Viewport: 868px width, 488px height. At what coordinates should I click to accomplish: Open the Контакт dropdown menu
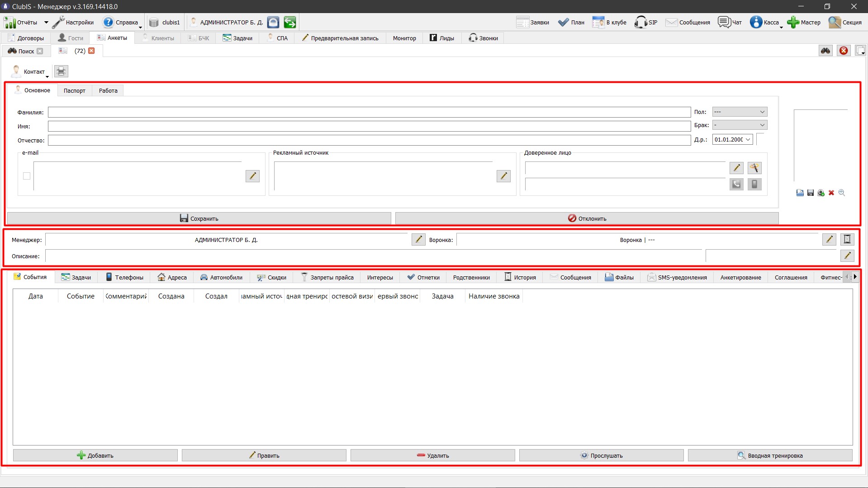click(30, 71)
